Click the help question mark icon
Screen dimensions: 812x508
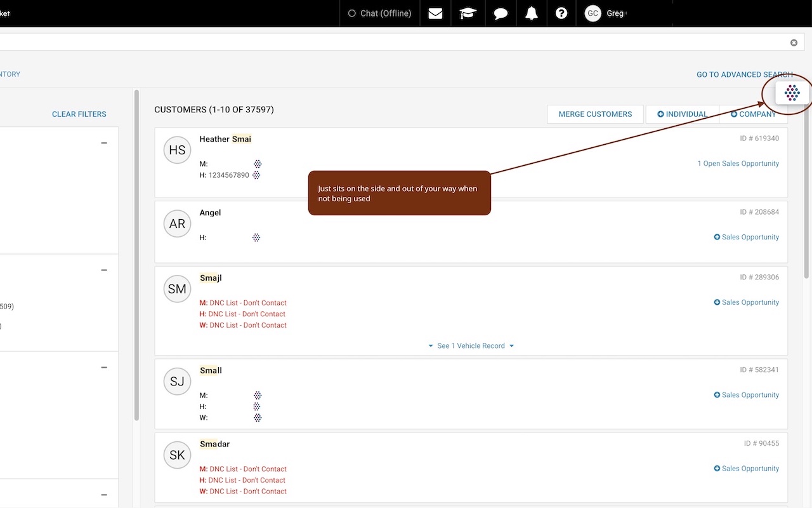click(561, 13)
